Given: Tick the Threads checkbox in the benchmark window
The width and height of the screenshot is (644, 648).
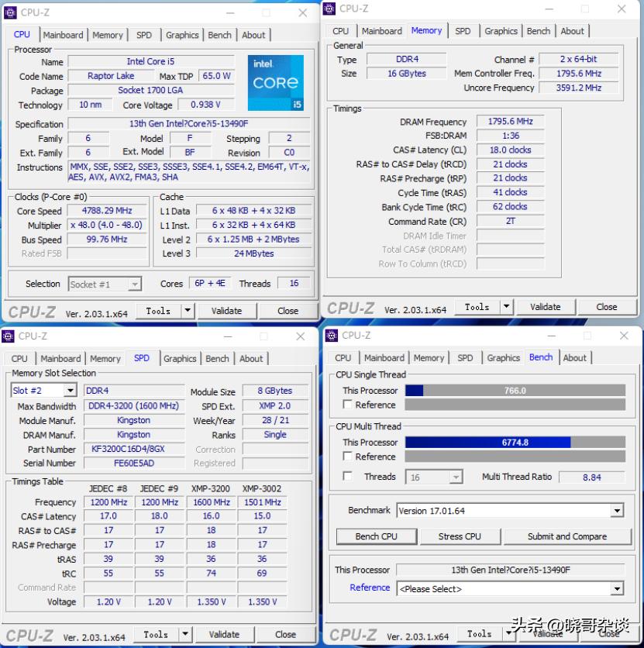Looking at the screenshot, I should [348, 477].
